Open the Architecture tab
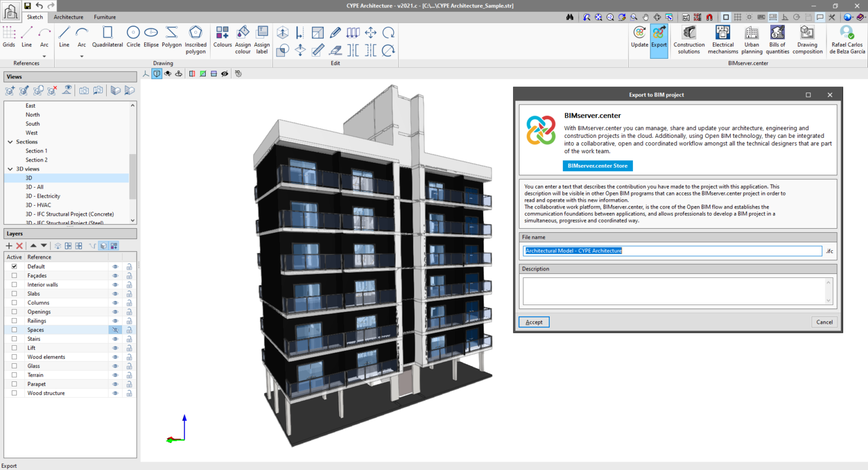Screen dimensions: 868x470 (68, 17)
